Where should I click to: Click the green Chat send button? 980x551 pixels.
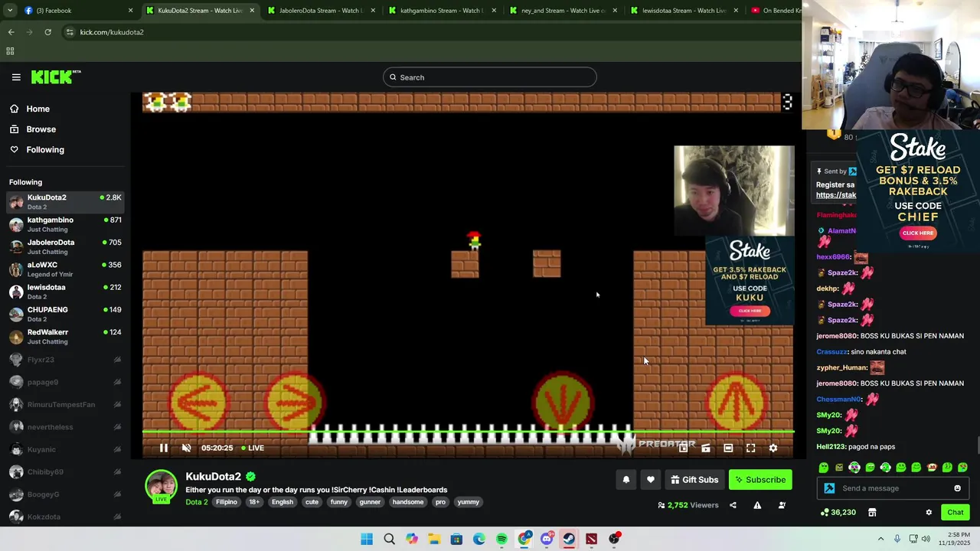point(955,512)
